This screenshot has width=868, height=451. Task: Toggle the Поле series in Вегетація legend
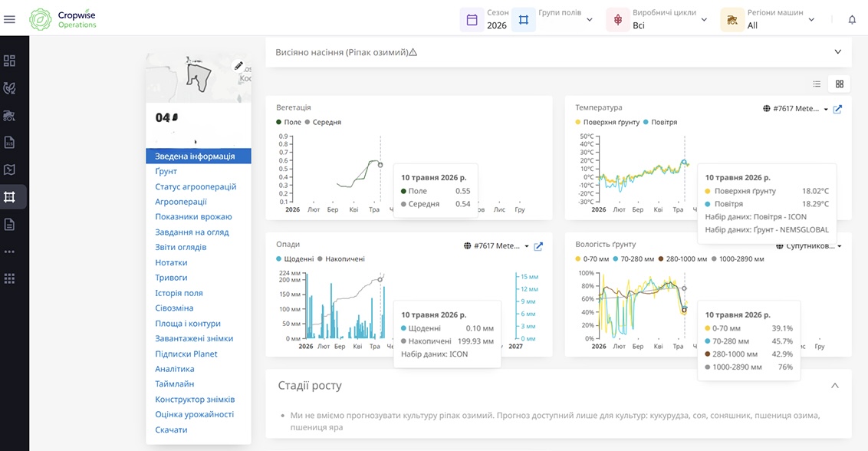[288, 122]
